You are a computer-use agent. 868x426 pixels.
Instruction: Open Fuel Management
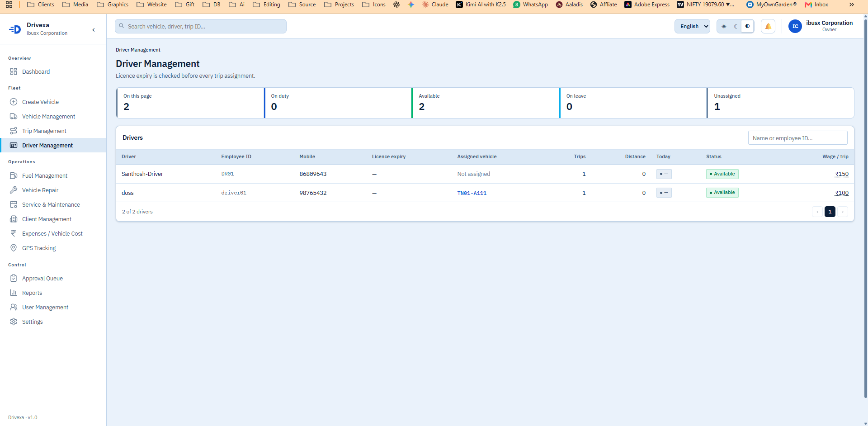pos(53,175)
